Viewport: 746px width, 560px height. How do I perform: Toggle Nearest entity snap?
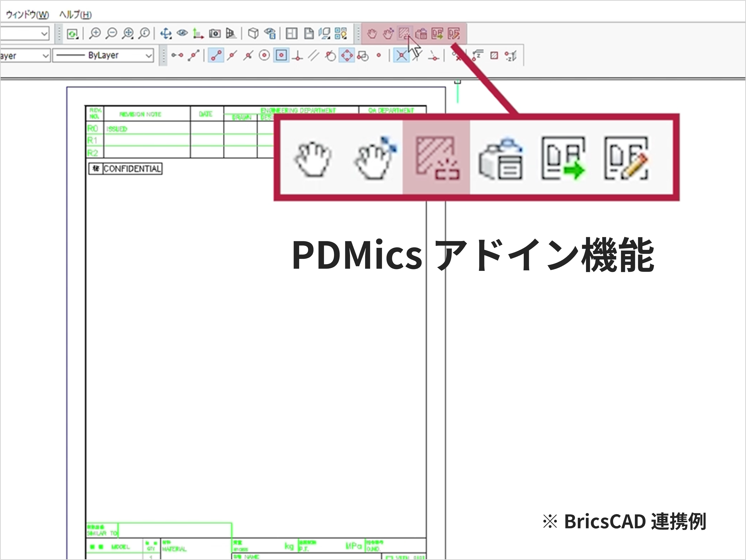248,55
